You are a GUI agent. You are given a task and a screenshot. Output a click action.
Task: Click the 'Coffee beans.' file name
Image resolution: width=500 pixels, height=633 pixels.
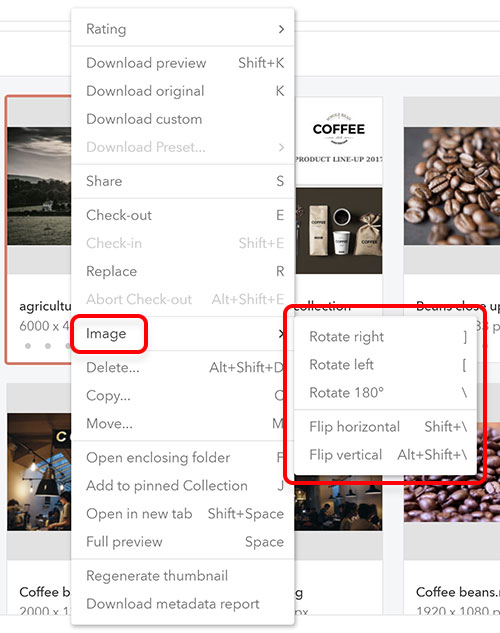click(458, 592)
